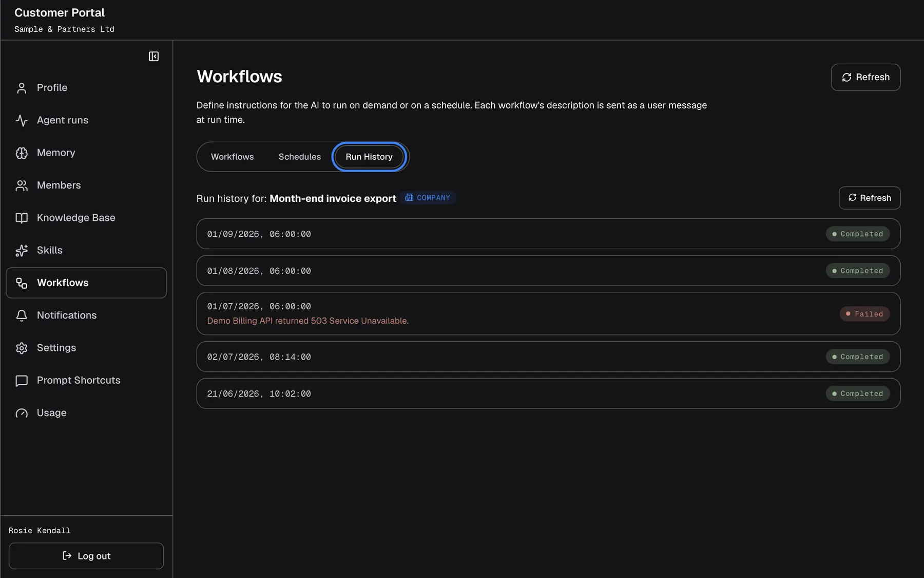Click the log out arrow icon
The height and width of the screenshot is (578, 924).
point(67,556)
